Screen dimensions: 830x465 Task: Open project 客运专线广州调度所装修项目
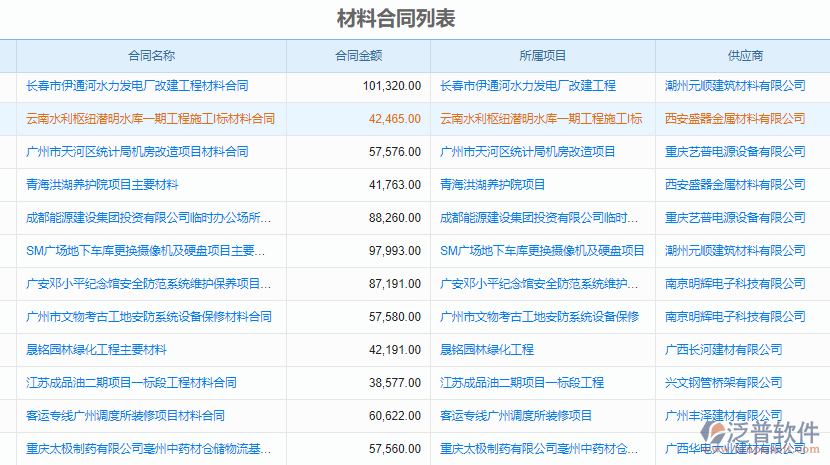pos(516,416)
